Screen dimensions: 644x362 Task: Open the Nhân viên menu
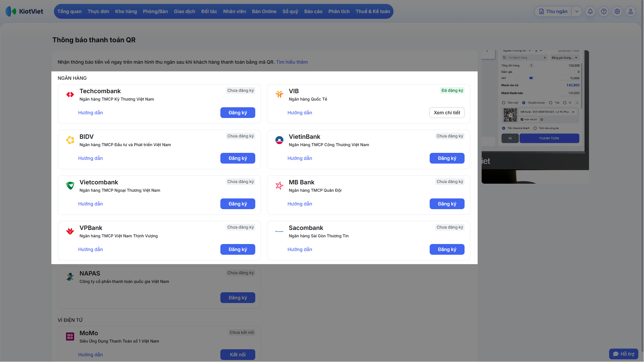[x=234, y=11]
